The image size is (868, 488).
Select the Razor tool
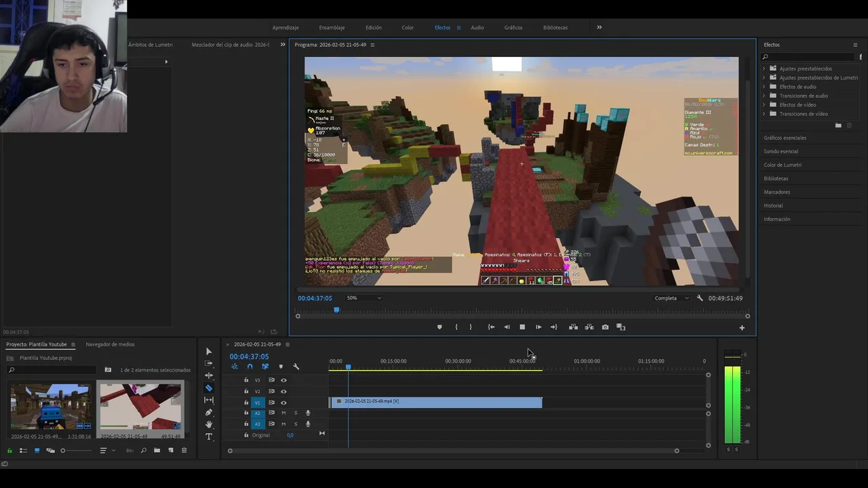tap(209, 388)
